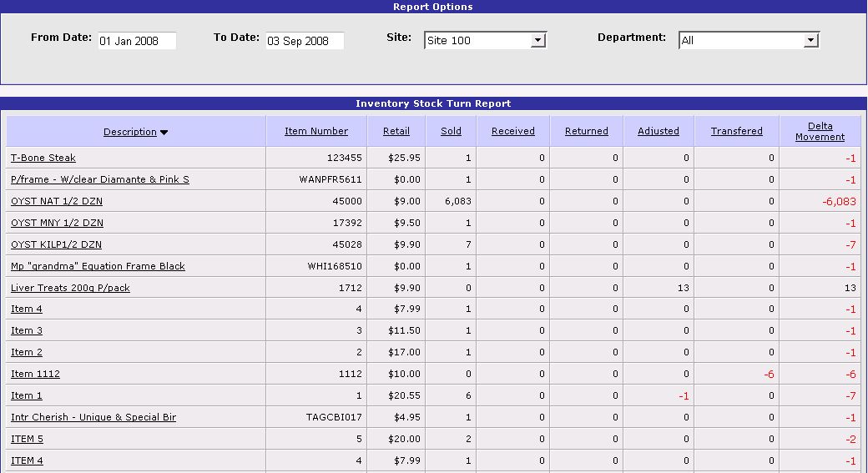Open the Site dropdown showing Site 100
868x473 pixels.
(x=537, y=40)
